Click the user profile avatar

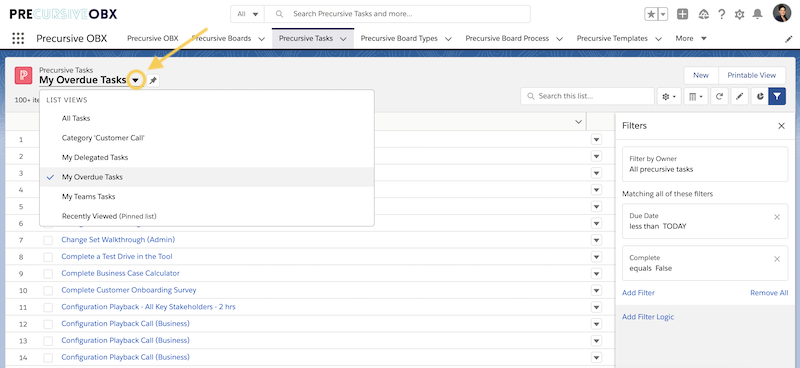[781, 14]
